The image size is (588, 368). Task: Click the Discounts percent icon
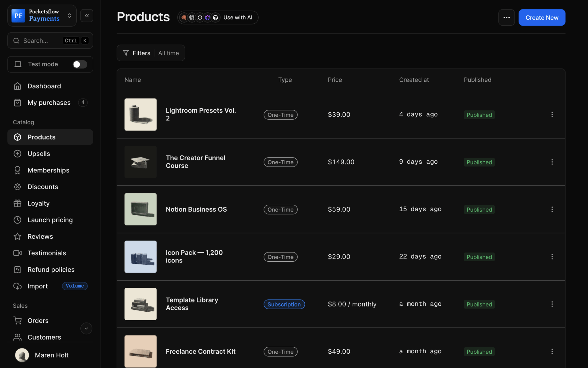tap(18, 187)
